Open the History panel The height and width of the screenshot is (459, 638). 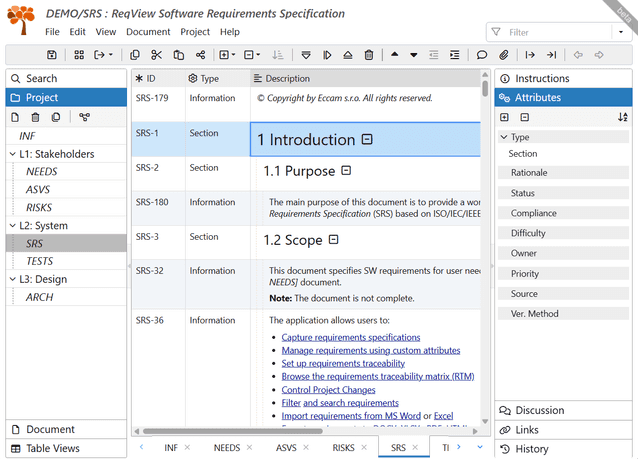coord(564,449)
